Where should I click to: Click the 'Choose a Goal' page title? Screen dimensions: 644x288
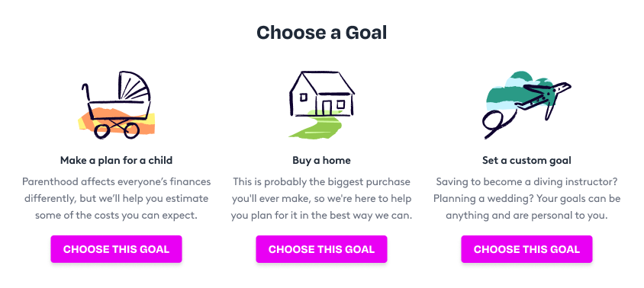coord(321,33)
